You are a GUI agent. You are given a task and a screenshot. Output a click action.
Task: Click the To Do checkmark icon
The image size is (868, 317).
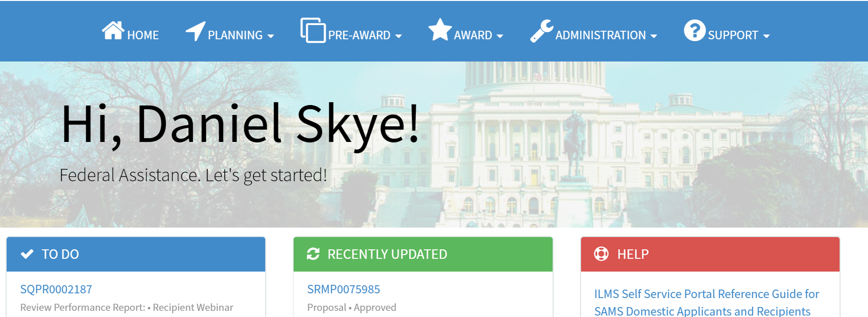tap(27, 254)
